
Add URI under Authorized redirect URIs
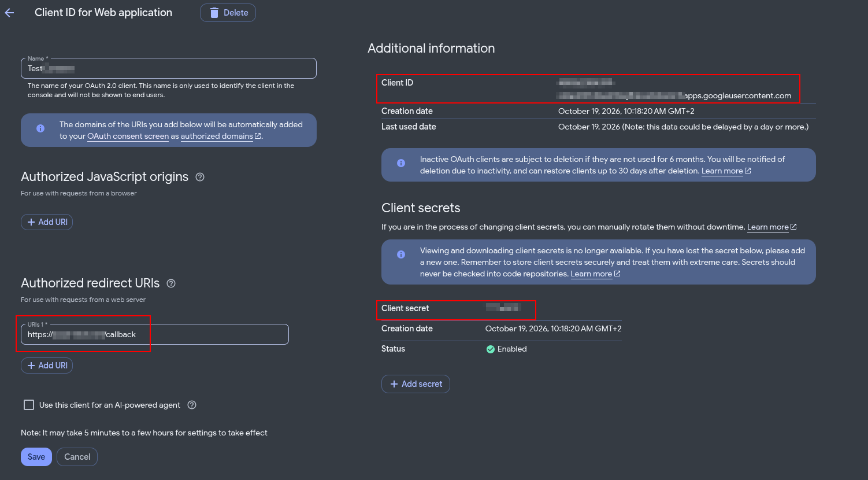(x=47, y=365)
